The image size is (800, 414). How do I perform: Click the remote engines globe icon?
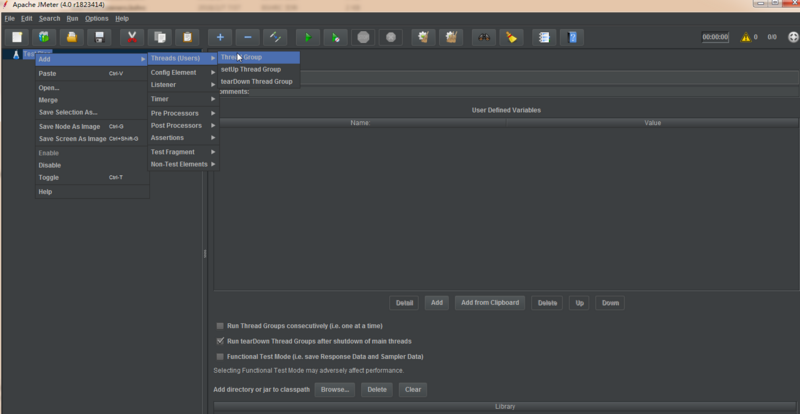(x=793, y=37)
